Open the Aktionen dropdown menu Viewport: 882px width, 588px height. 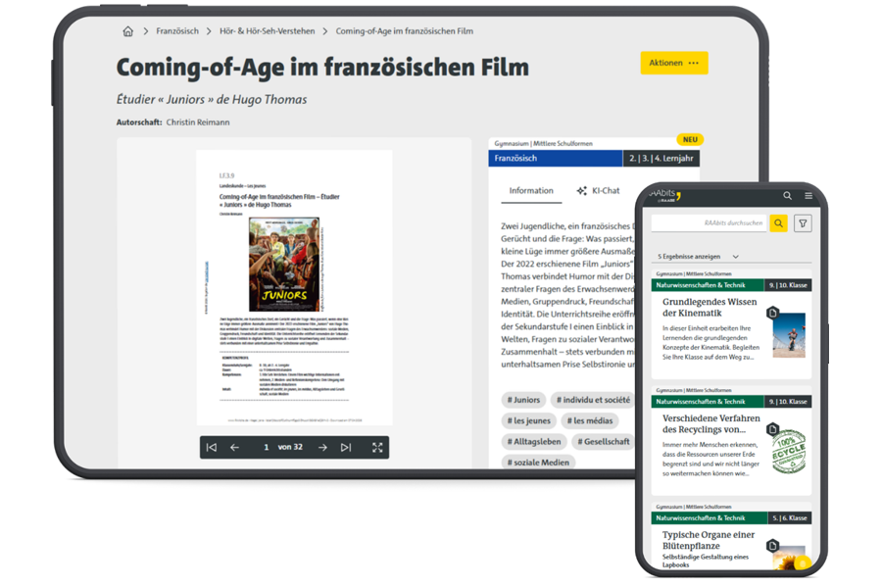tap(674, 63)
